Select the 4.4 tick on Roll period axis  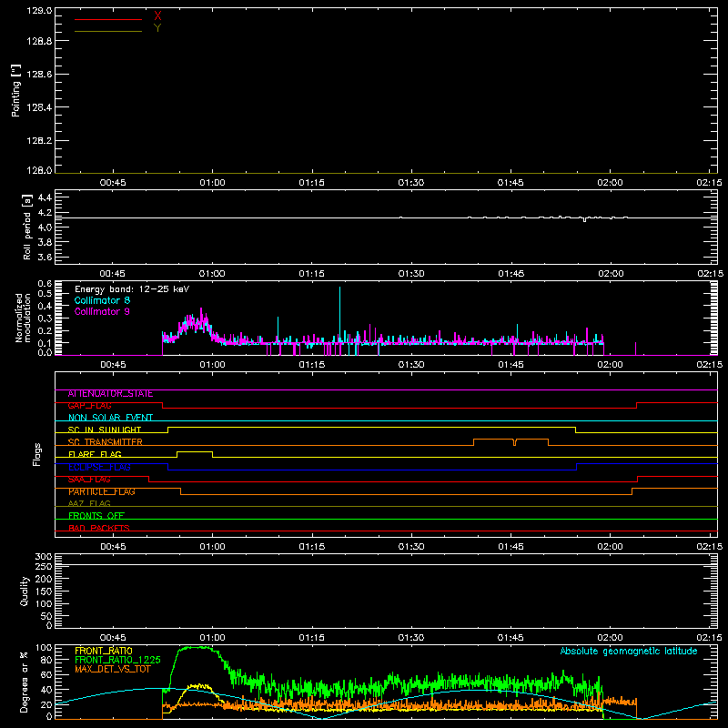(45, 197)
